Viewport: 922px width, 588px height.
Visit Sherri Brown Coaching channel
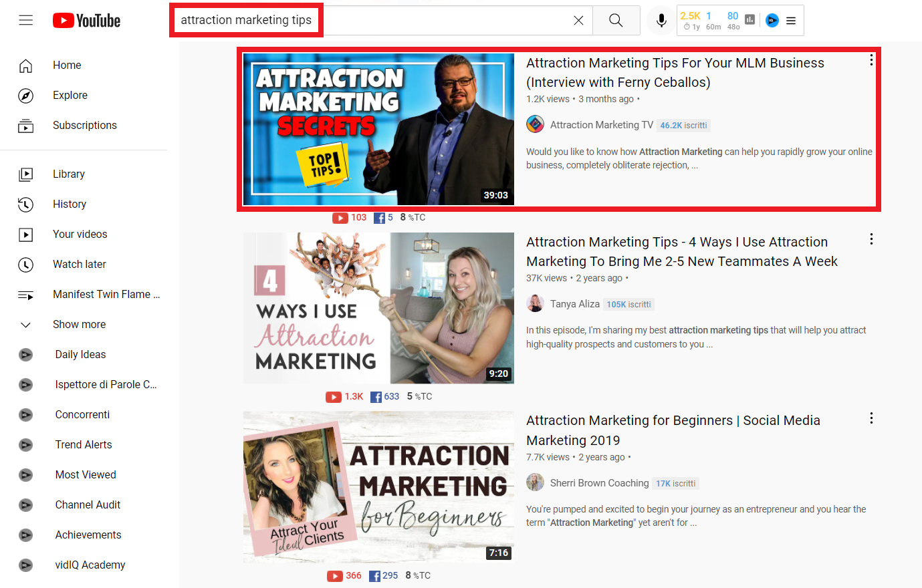pos(600,483)
